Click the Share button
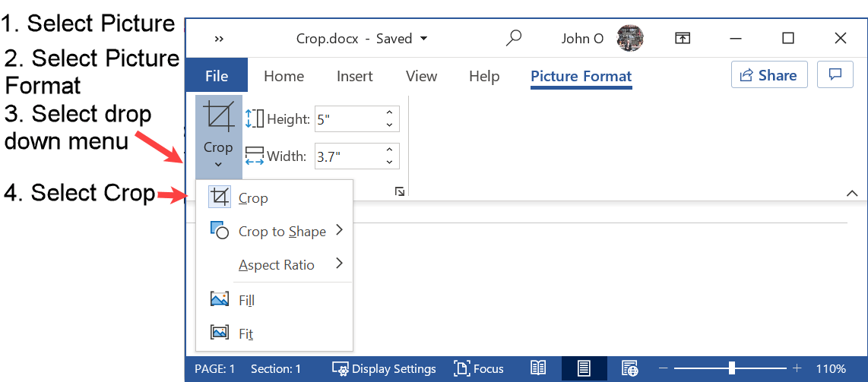The width and height of the screenshot is (868, 382). pos(768,74)
